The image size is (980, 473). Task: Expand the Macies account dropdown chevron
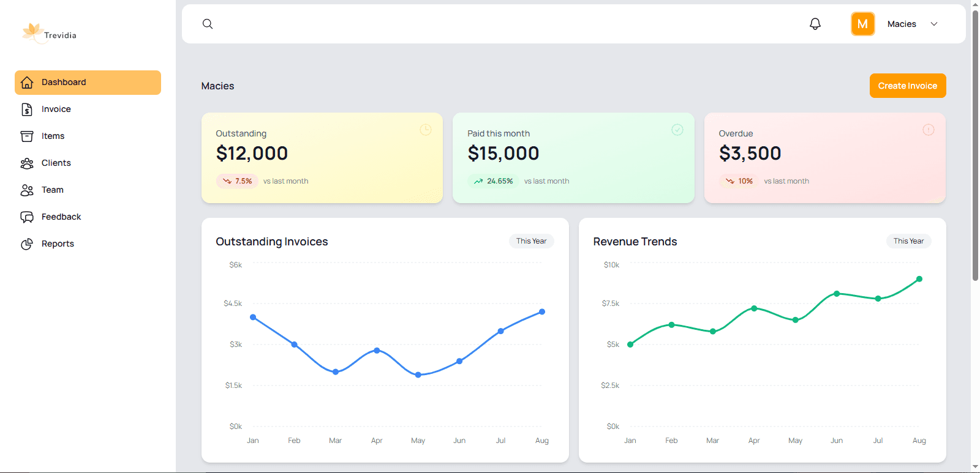point(933,24)
